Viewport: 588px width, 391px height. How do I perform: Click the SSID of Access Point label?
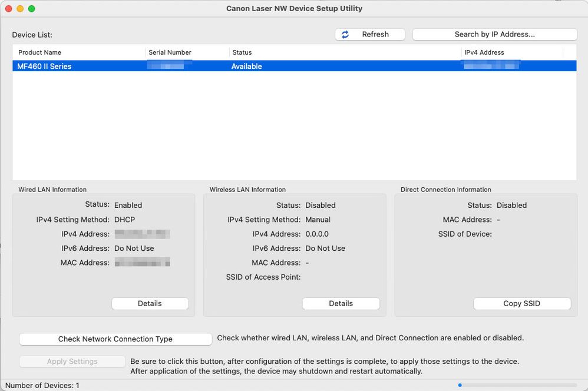(x=263, y=277)
